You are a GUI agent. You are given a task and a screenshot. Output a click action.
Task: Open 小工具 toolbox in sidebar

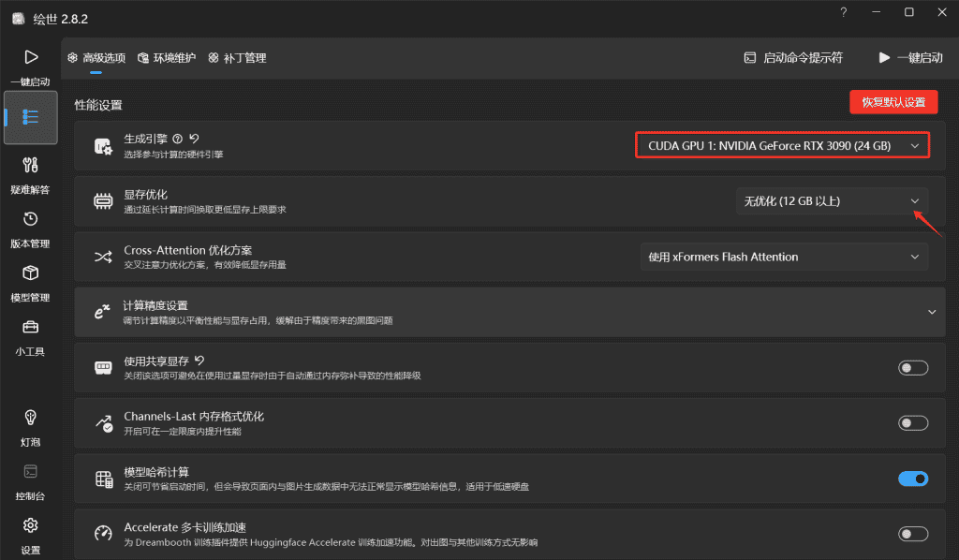[30, 336]
